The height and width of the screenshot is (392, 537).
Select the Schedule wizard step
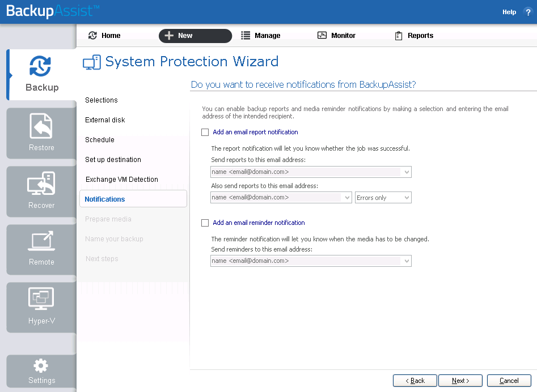(100, 140)
